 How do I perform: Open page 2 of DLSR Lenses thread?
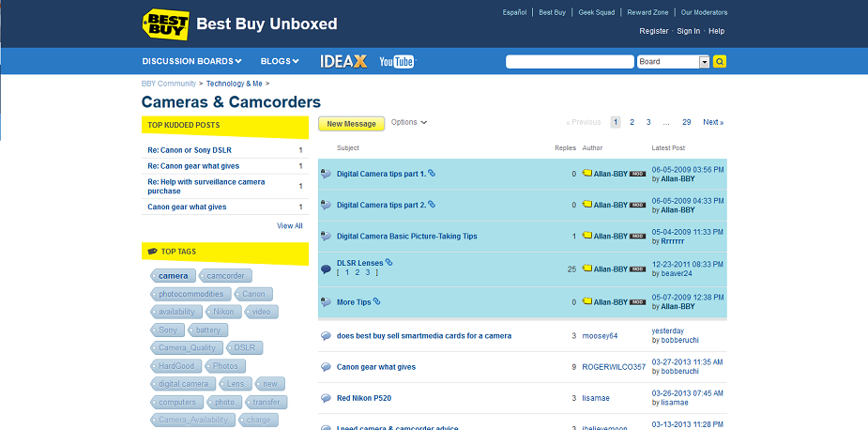358,272
